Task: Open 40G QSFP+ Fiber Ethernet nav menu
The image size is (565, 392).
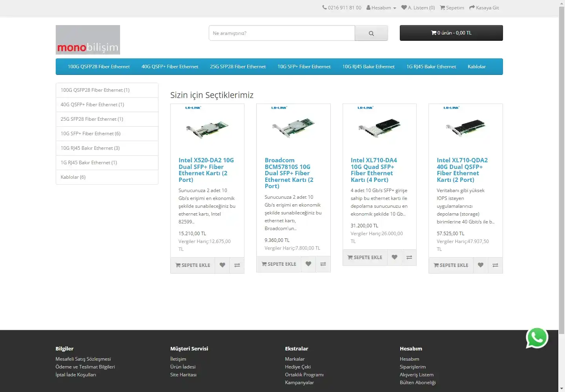Action: tap(170, 67)
